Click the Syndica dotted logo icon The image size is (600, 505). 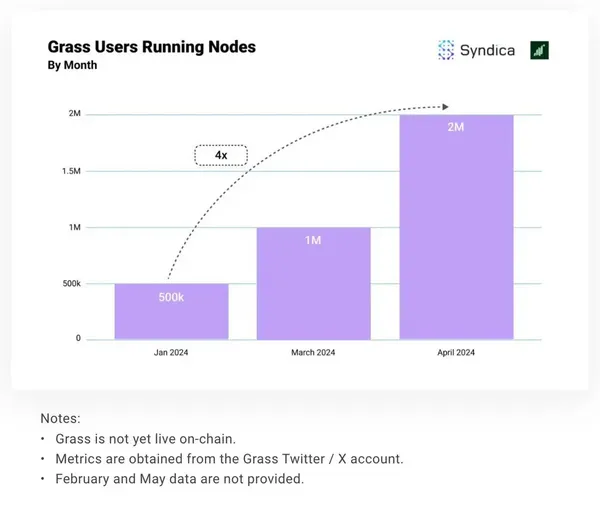(446, 50)
